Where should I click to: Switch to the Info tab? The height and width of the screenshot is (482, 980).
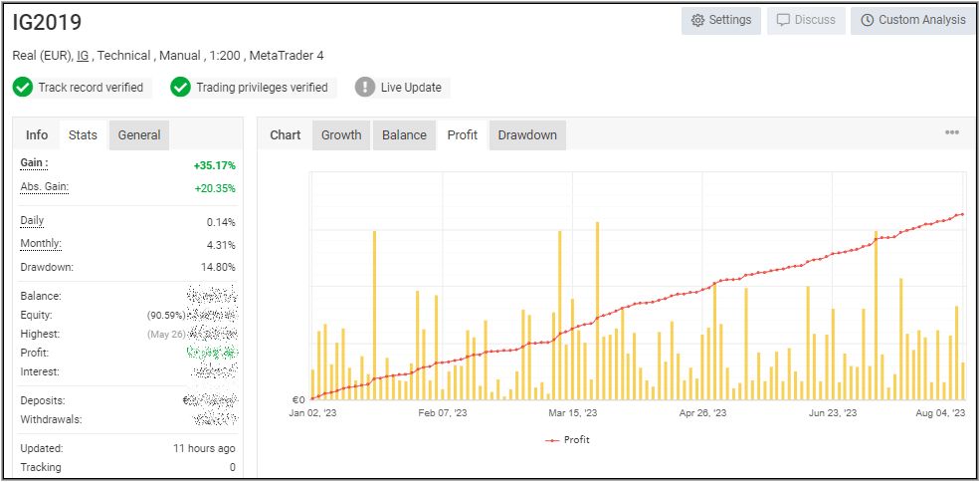coord(37,135)
